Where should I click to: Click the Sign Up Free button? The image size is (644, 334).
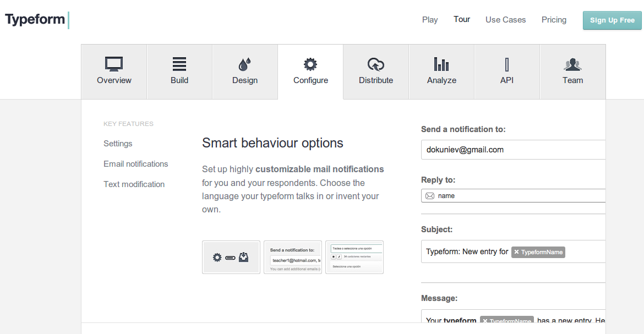(612, 20)
